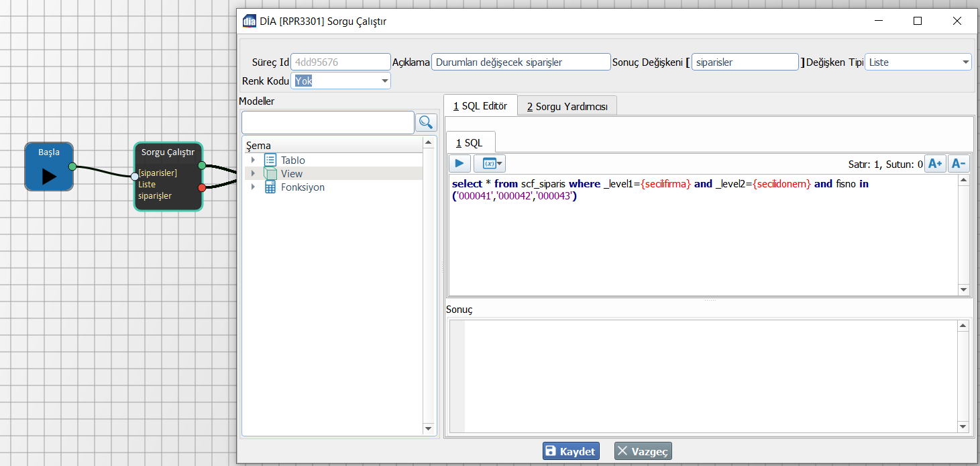Open the Renk Kodu dropdown
The width and height of the screenshot is (980, 466).
tap(384, 81)
